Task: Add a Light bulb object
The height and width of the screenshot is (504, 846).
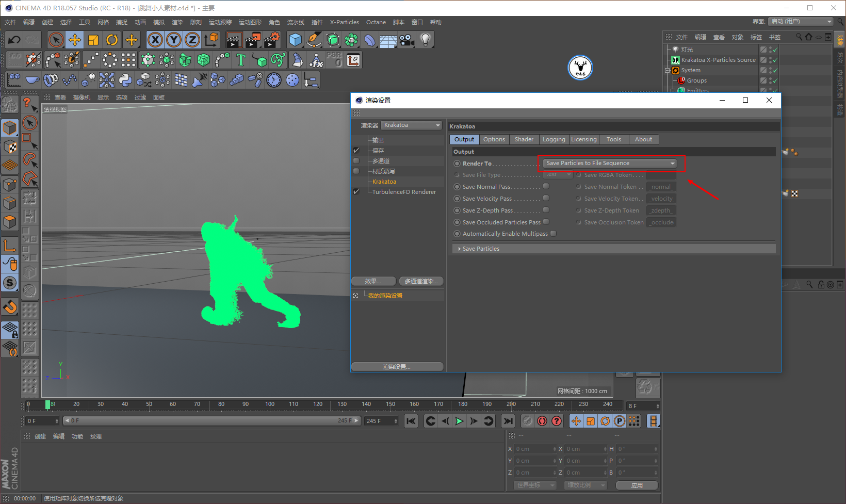Action: coord(425,40)
